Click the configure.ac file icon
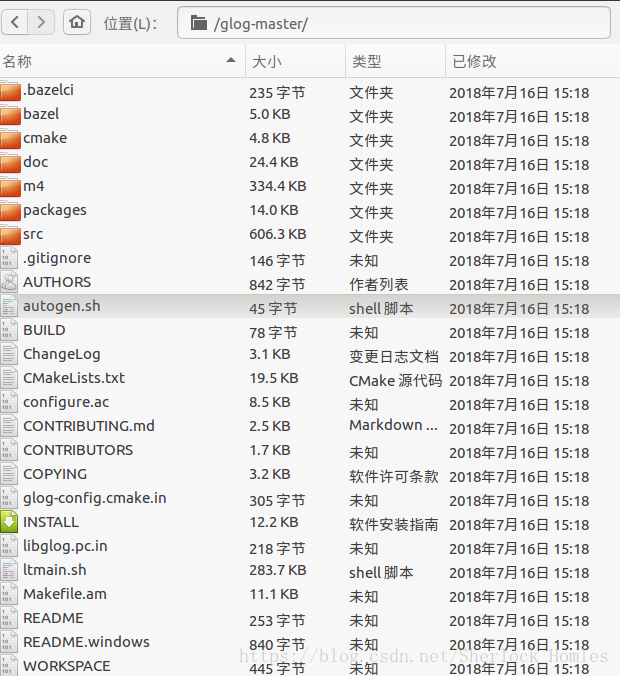The width and height of the screenshot is (620, 676). coord(9,402)
